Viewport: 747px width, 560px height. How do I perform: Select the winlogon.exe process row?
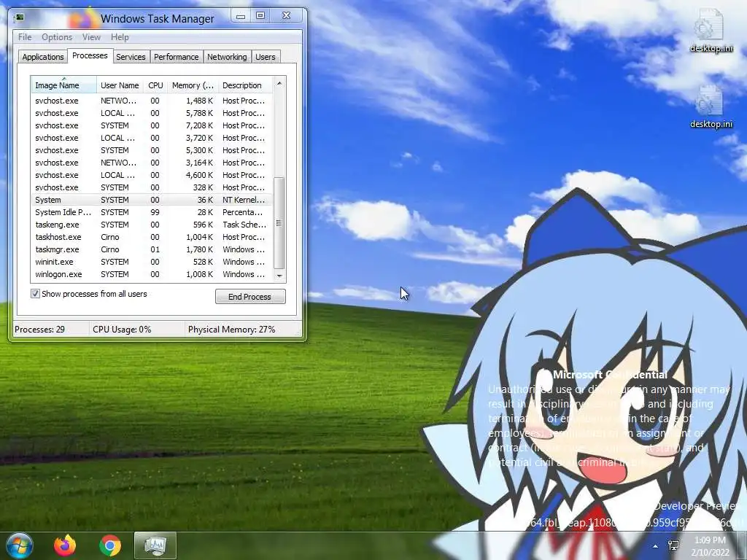coord(152,274)
